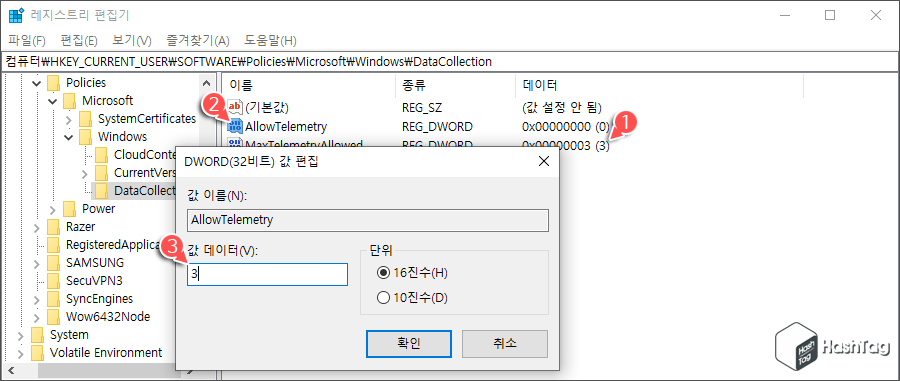900x381 pixels.
Task: Open the 보기(V) menu
Action: point(132,41)
